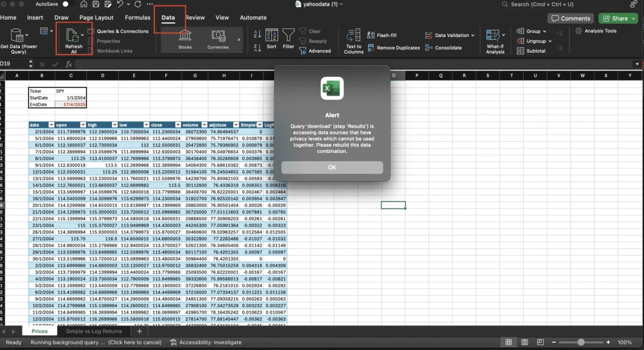Open the Simple vs Log Returns sheet
The image size is (644, 350).
click(93, 331)
